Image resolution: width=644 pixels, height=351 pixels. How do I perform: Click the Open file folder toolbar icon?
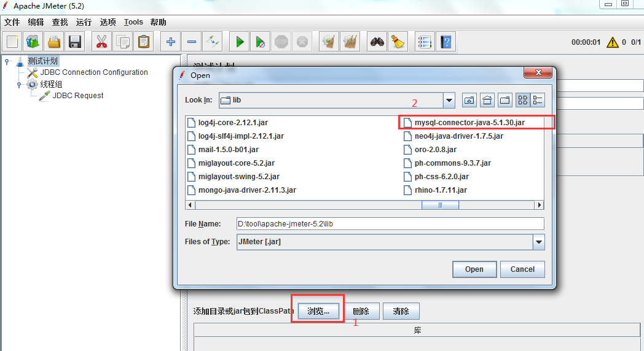54,42
